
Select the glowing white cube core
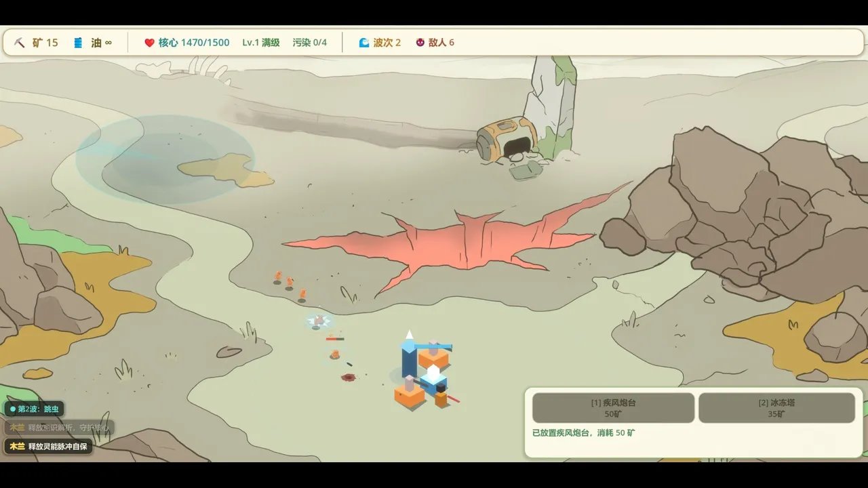point(433,376)
